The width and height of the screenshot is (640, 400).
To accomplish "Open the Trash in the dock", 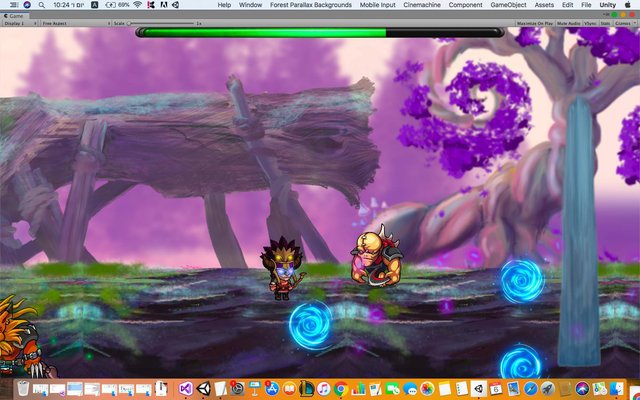I will point(24,388).
